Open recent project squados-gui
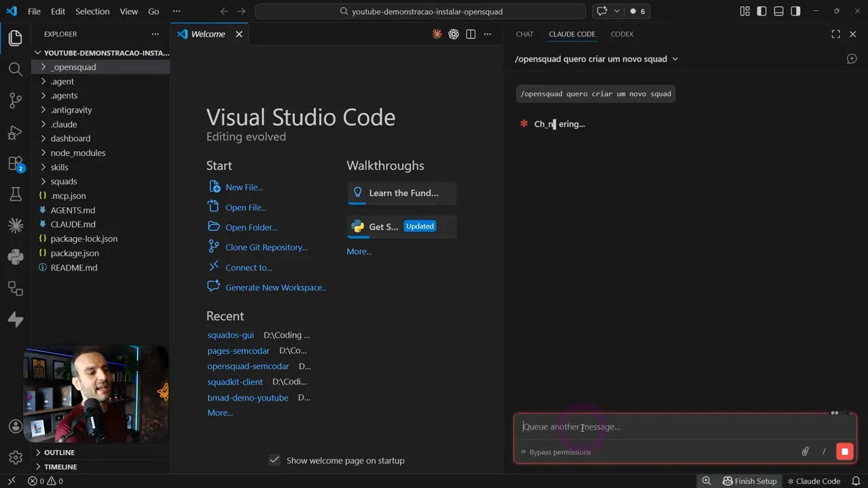The image size is (868, 488). pyautogui.click(x=231, y=335)
